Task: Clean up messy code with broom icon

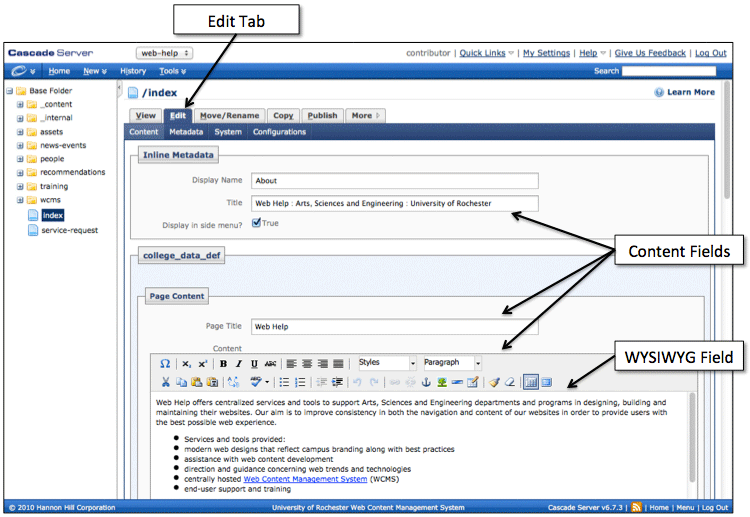Action: point(495,382)
